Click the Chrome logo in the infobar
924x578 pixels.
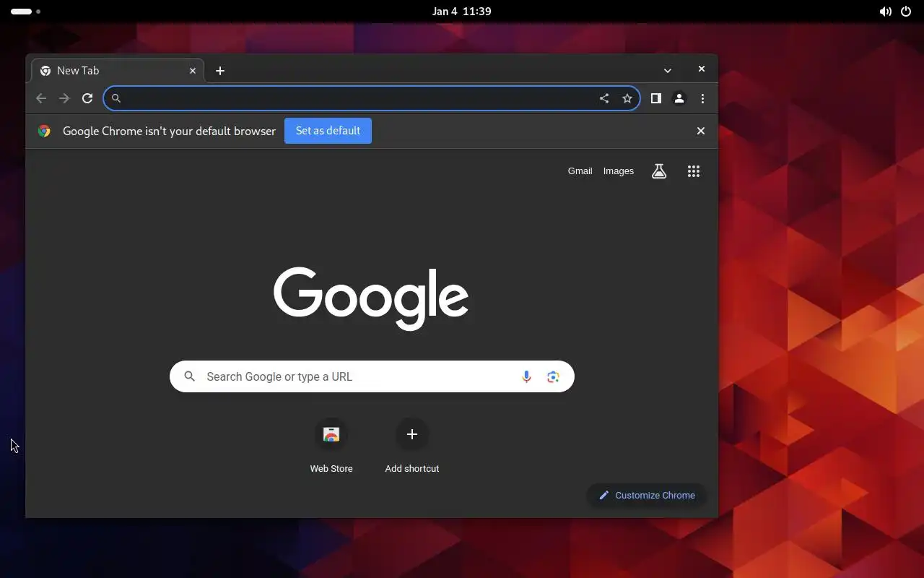[x=45, y=131]
